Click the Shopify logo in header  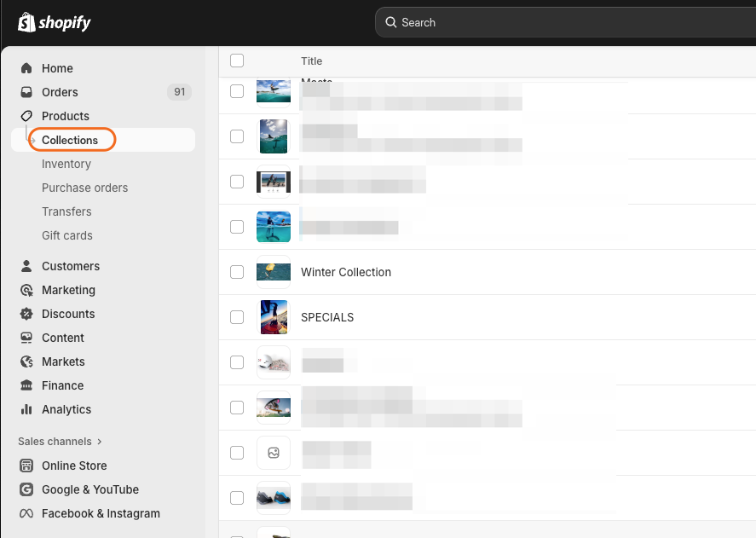[x=55, y=22]
